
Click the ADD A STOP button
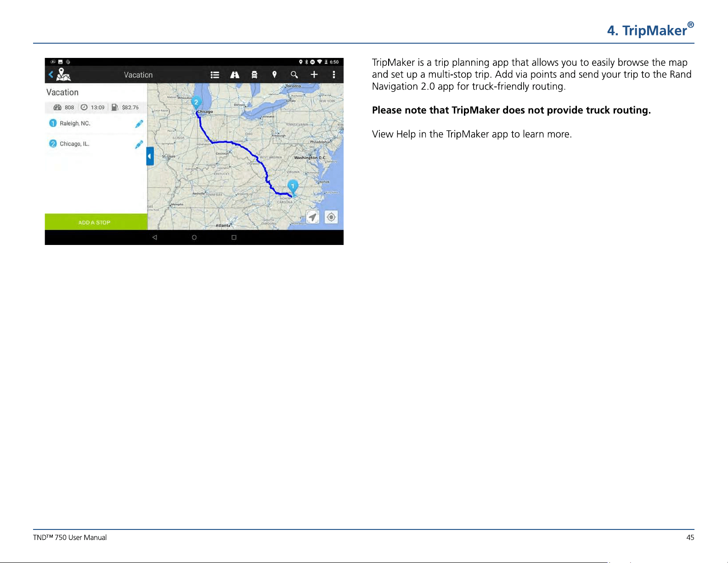(96, 222)
